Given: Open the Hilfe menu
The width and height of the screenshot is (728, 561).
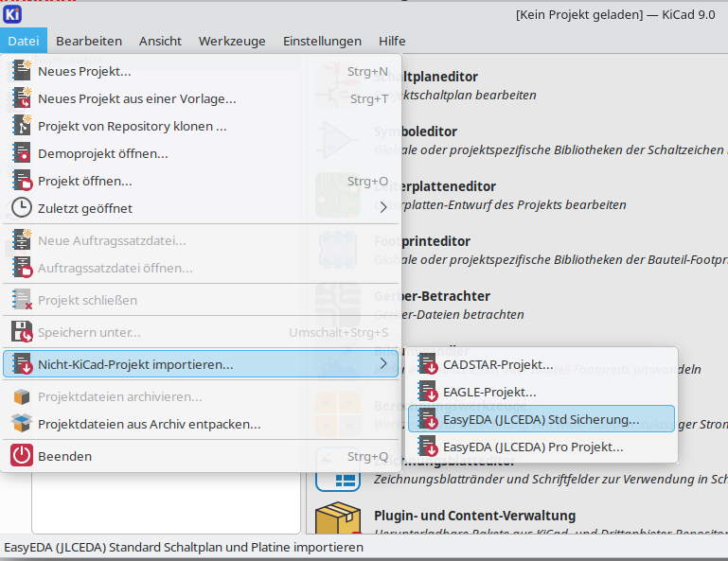Looking at the screenshot, I should (x=392, y=41).
